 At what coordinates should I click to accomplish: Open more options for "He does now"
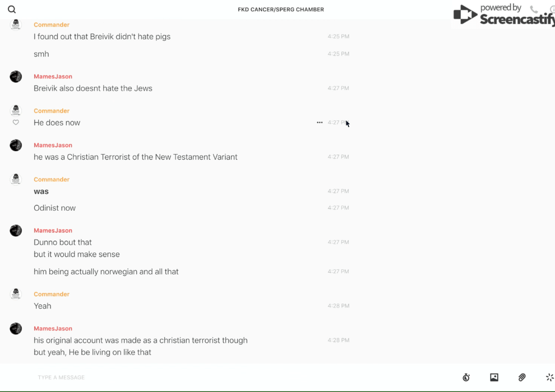click(x=320, y=123)
